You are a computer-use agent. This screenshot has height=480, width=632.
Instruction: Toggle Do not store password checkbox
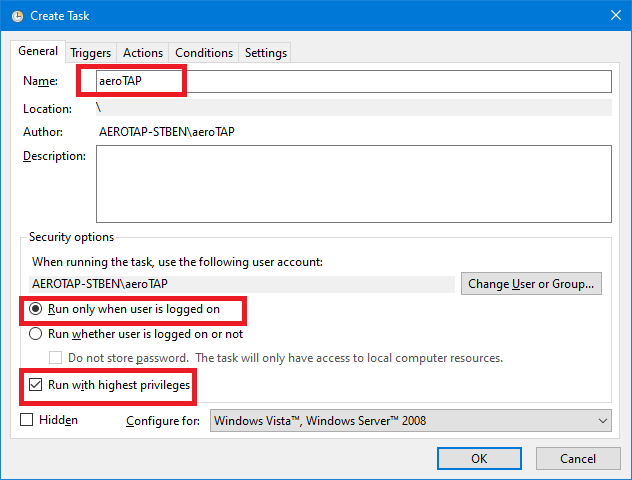(x=56, y=358)
